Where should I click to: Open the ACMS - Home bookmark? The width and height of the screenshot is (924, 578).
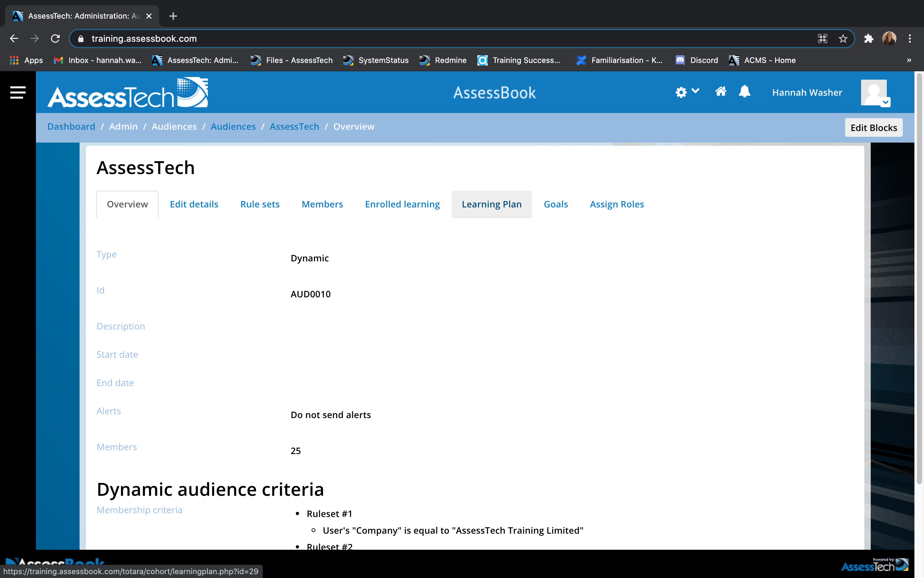[762, 60]
